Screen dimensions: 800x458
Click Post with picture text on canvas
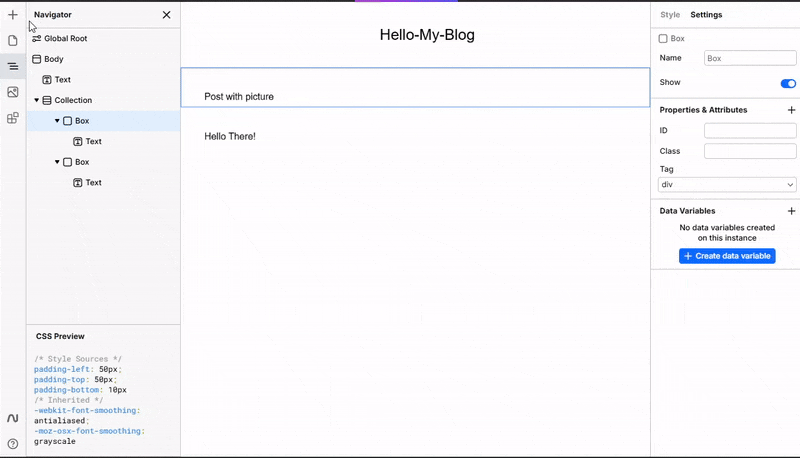239,97
